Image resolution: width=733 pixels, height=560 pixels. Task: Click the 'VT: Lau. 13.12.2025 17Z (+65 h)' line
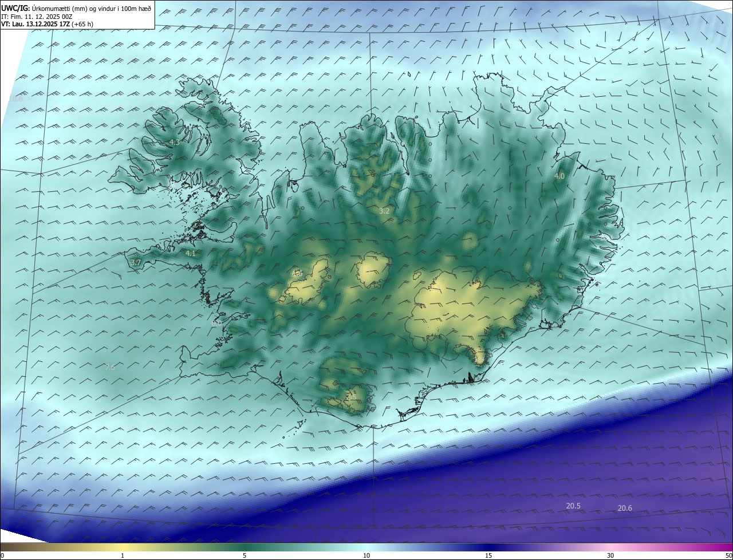pyautogui.click(x=47, y=24)
